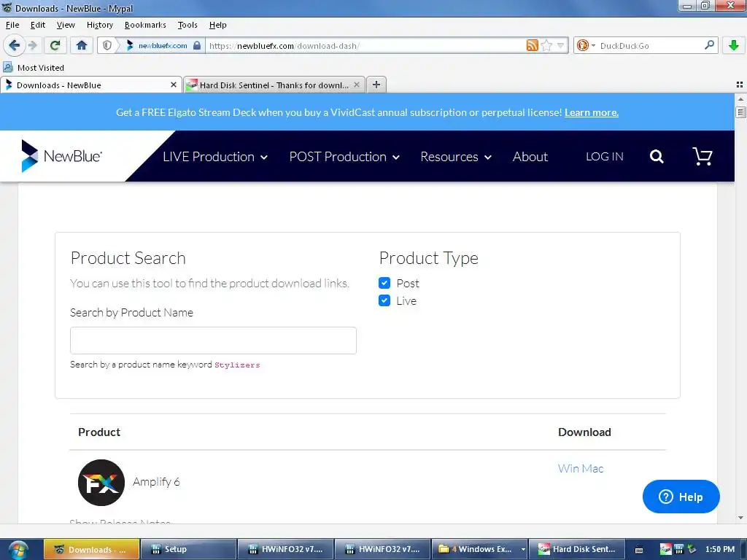Click the scrollbar up arrow
This screenshot has height=560, width=747.
[740, 98]
